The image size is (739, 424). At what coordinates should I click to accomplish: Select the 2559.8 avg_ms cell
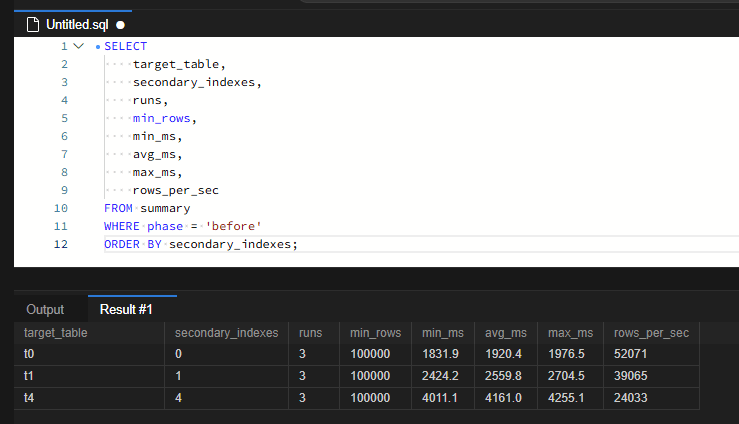(x=506, y=376)
